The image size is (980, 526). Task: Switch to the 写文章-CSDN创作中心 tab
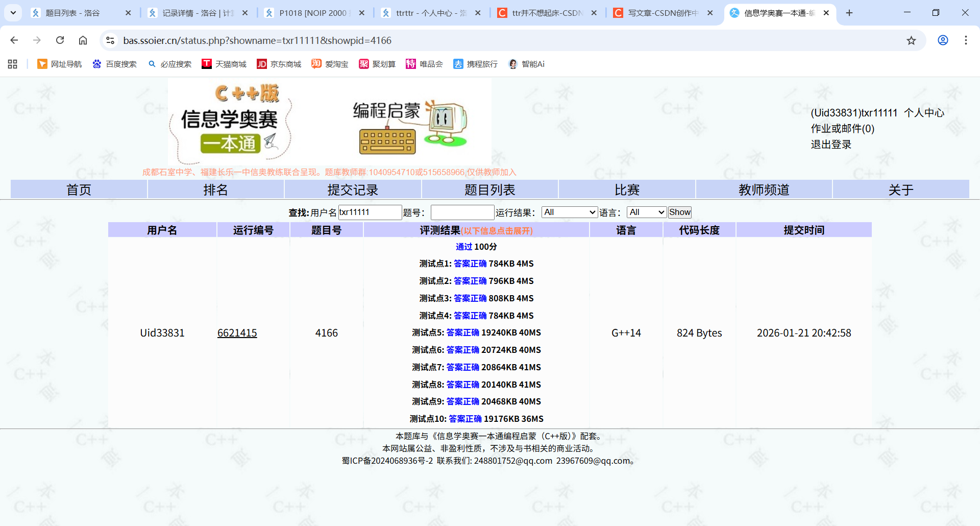(x=658, y=13)
